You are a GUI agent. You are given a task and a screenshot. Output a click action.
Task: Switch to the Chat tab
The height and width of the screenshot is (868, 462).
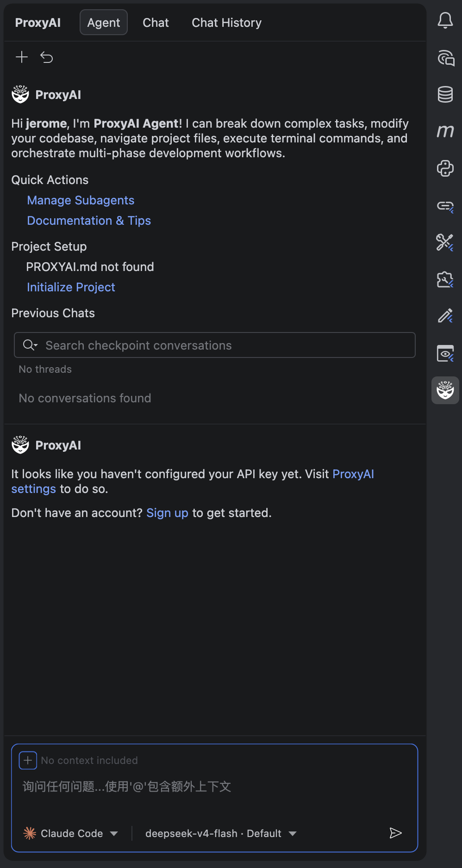(x=156, y=22)
